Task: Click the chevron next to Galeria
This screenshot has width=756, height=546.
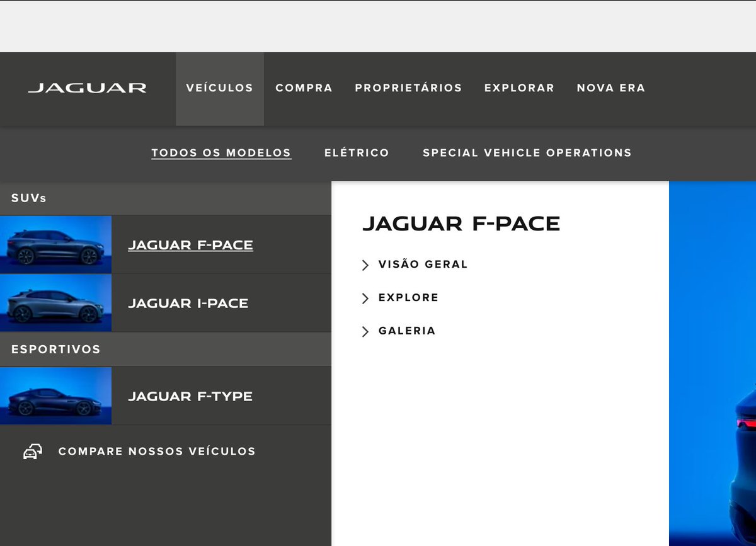Action: [x=365, y=331]
